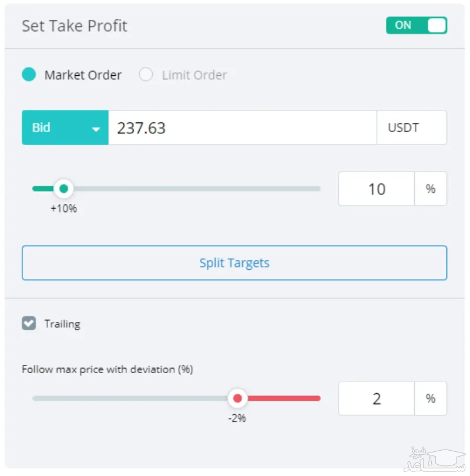
Task: Enable the Trailing checkbox
Action: point(29,323)
